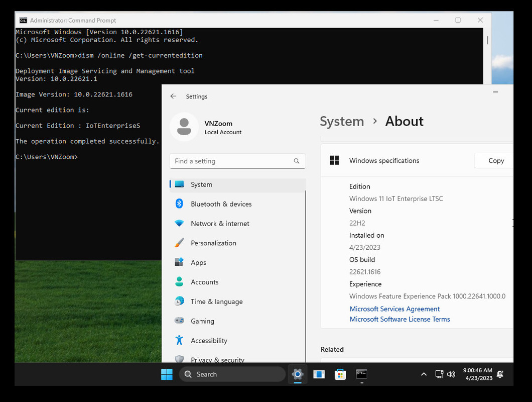Maximize the Command Prompt window

458,20
